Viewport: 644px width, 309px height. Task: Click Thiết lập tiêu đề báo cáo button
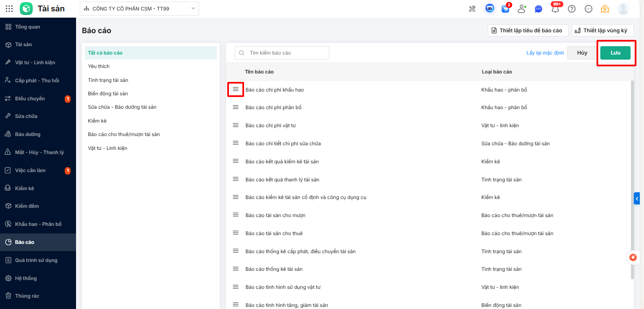pos(528,31)
